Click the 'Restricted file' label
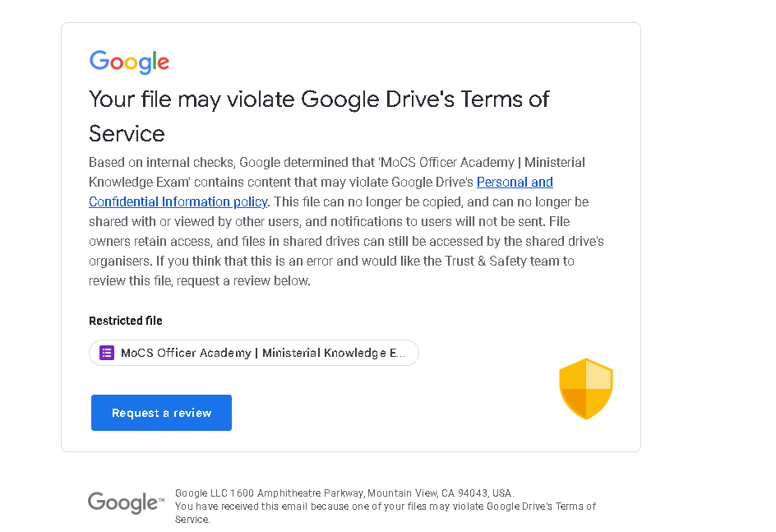This screenshot has height=532, width=776. pyautogui.click(x=126, y=321)
